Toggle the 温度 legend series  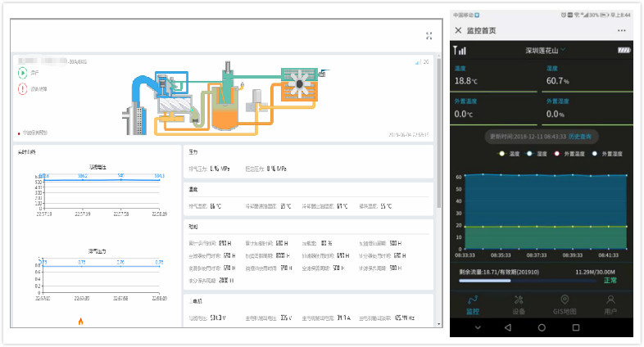click(510, 153)
